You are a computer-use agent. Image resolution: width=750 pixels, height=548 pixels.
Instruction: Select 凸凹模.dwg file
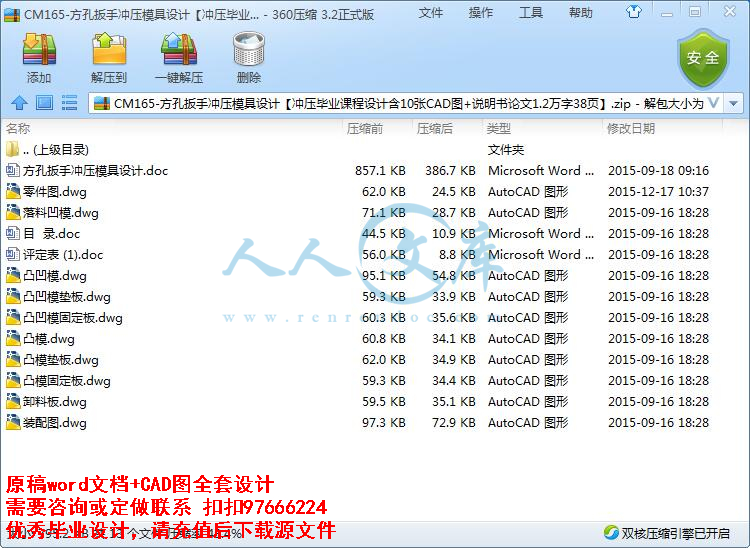(x=359, y=276)
